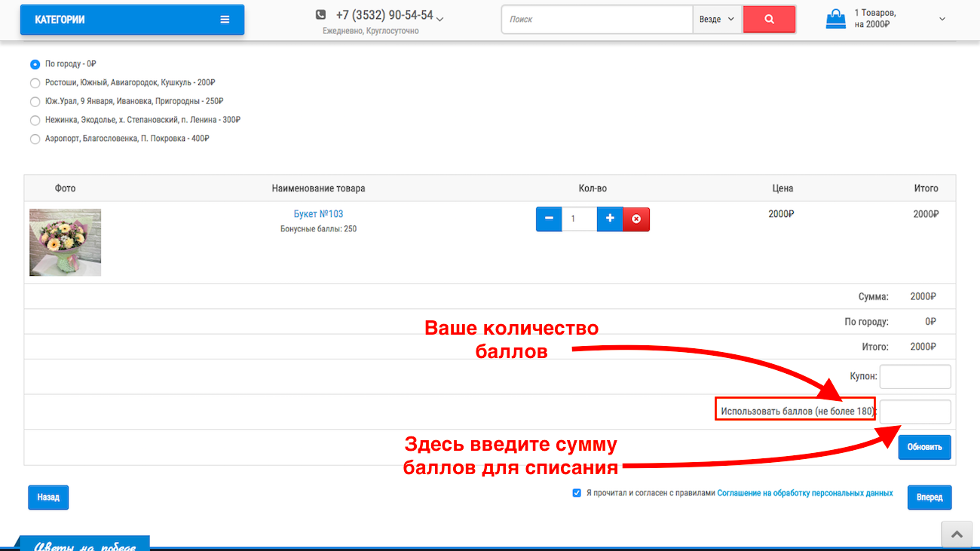The image size is (980, 551).
Task: Click the Обновить button
Action: coord(924,447)
